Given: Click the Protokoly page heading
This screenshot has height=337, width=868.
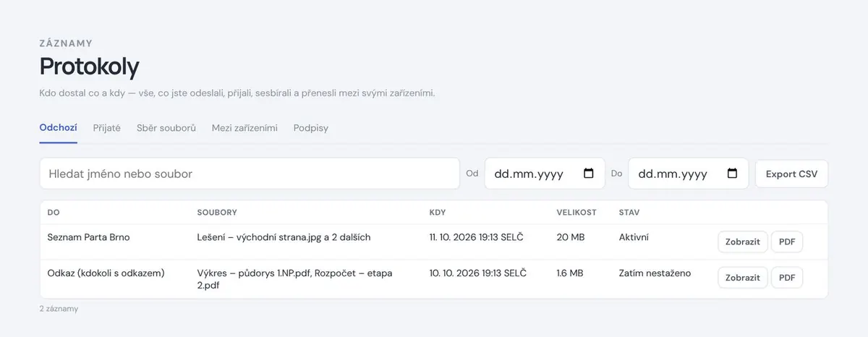Looking at the screenshot, I should point(90,67).
